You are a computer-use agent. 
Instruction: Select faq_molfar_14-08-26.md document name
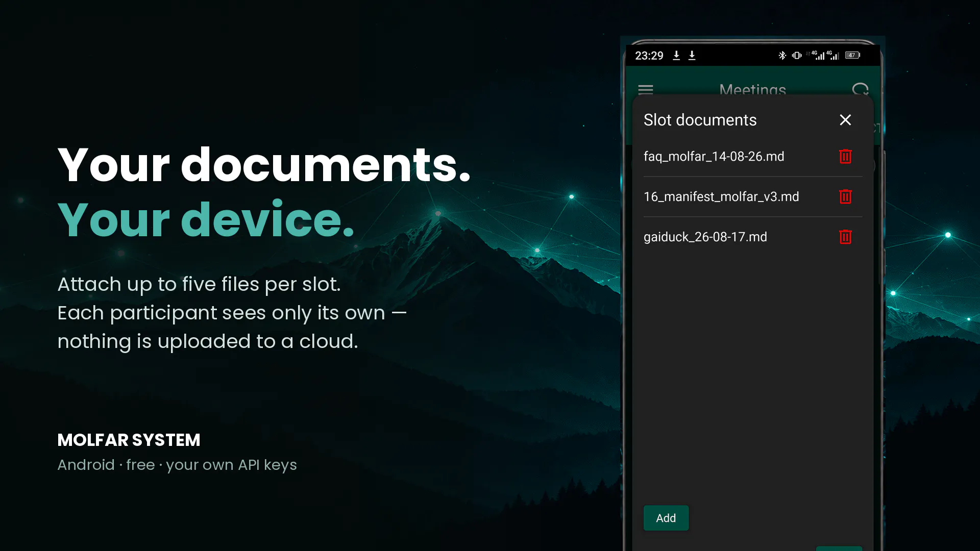click(x=714, y=157)
